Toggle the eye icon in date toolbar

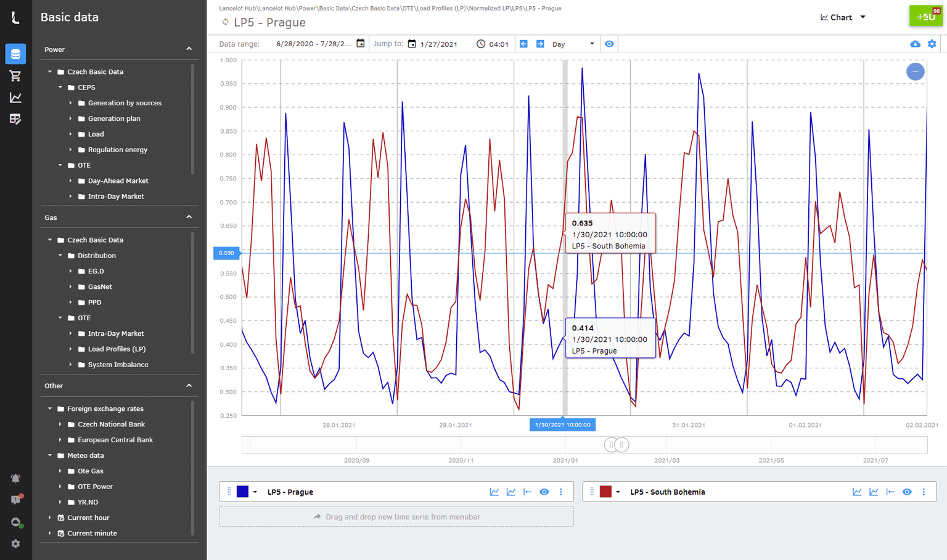[x=609, y=44]
